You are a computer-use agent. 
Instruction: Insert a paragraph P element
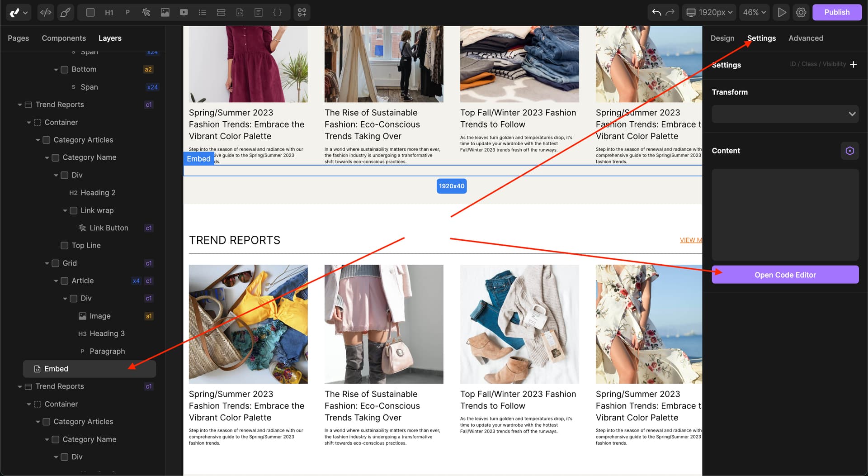(127, 12)
